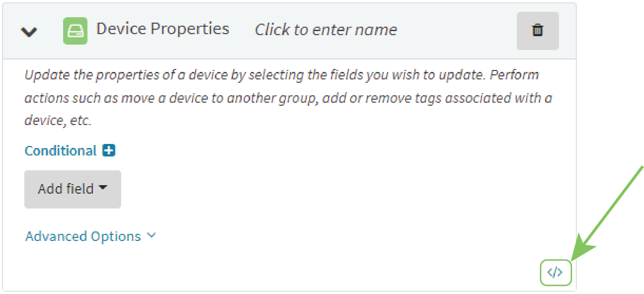Click the Device Properties title text
Image resolution: width=644 pixels, height=294 pixels.
click(163, 29)
